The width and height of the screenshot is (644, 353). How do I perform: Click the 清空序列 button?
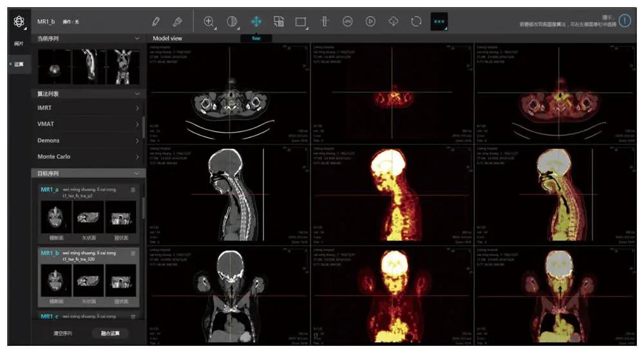click(62, 333)
